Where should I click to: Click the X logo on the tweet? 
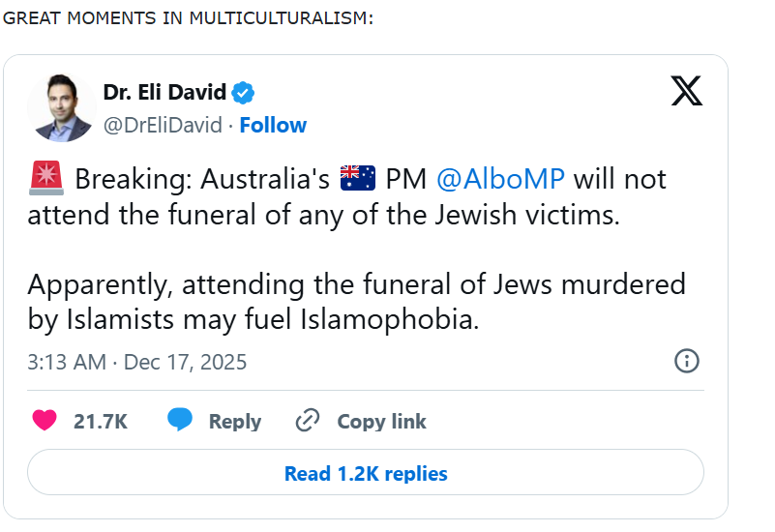click(686, 91)
